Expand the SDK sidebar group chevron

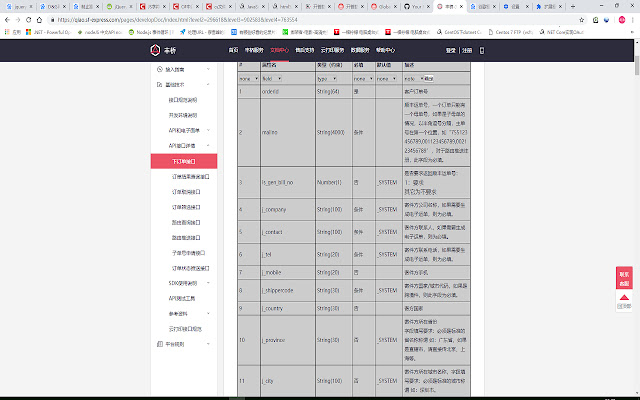pyautogui.click(x=208, y=283)
